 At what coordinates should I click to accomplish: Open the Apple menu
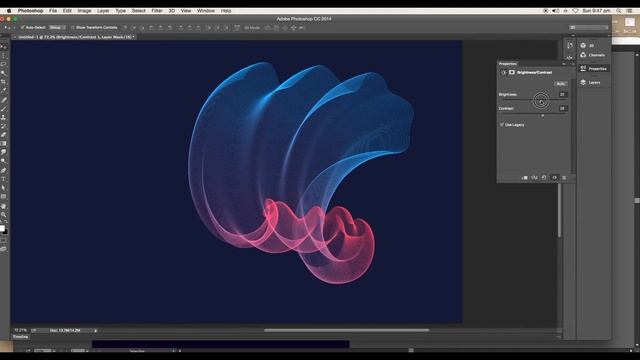(9, 11)
